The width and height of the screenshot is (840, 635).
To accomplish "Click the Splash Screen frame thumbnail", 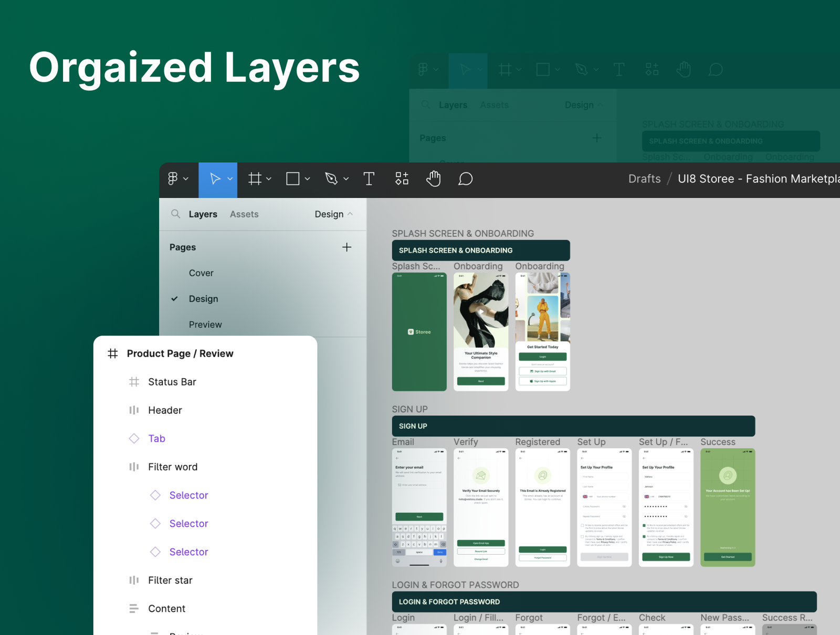I will (419, 332).
